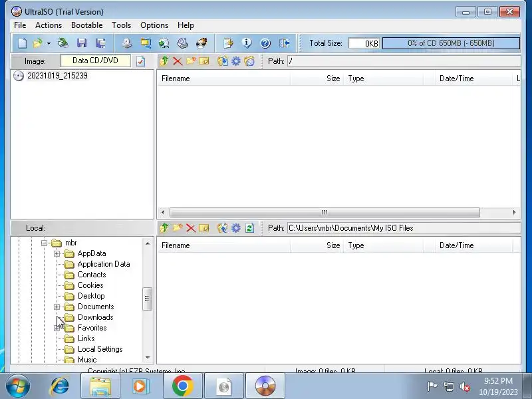Screen dimensions: 532x399
Task: Click the Exit door icon in toolbar
Action: point(285,43)
